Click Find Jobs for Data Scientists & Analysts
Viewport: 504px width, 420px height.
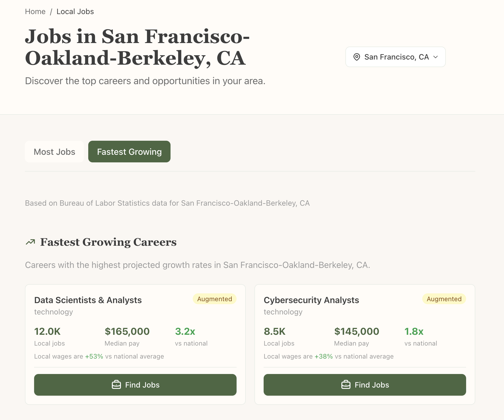point(135,385)
